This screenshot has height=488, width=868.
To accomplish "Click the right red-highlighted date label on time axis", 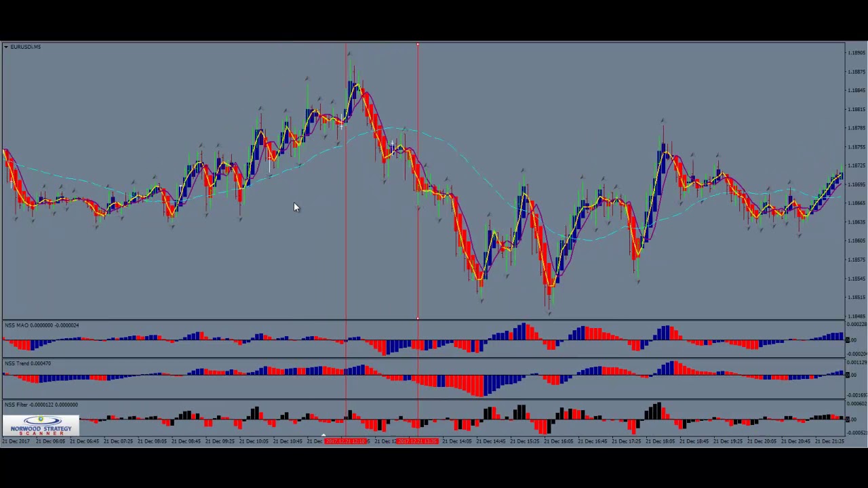I will click(x=417, y=441).
